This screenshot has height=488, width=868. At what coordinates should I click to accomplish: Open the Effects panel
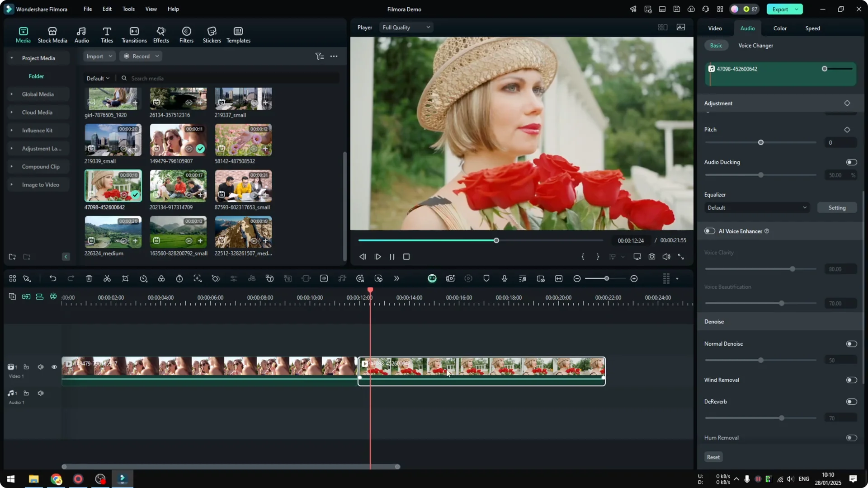161,34
